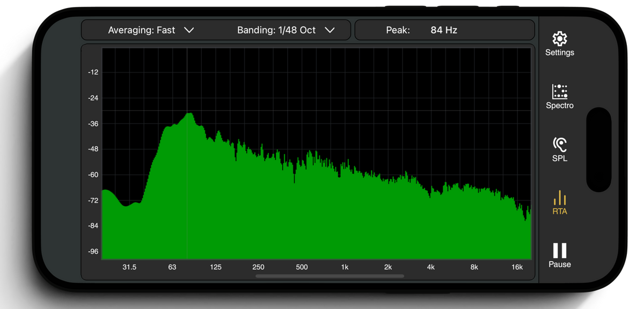Click the 31.5 Hz frequency label

coord(129,267)
